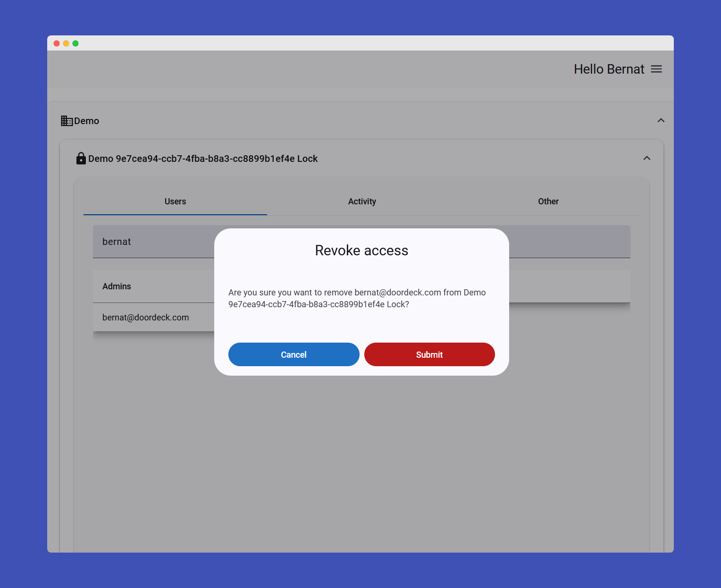Click the building icon next to Demo

coord(67,121)
